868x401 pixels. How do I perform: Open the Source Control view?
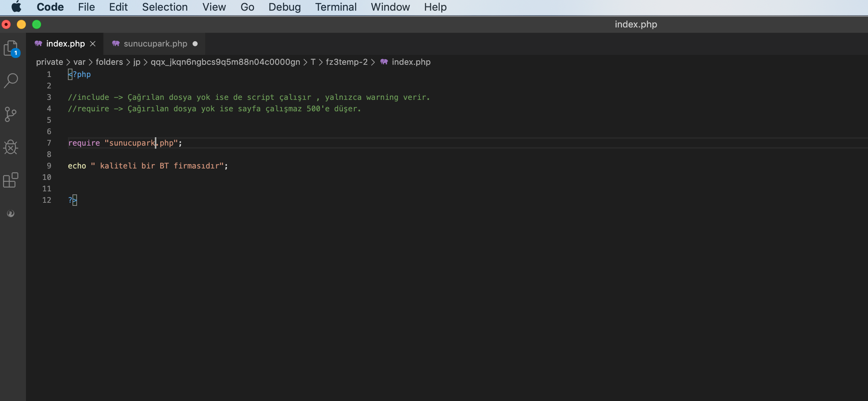coord(11,114)
